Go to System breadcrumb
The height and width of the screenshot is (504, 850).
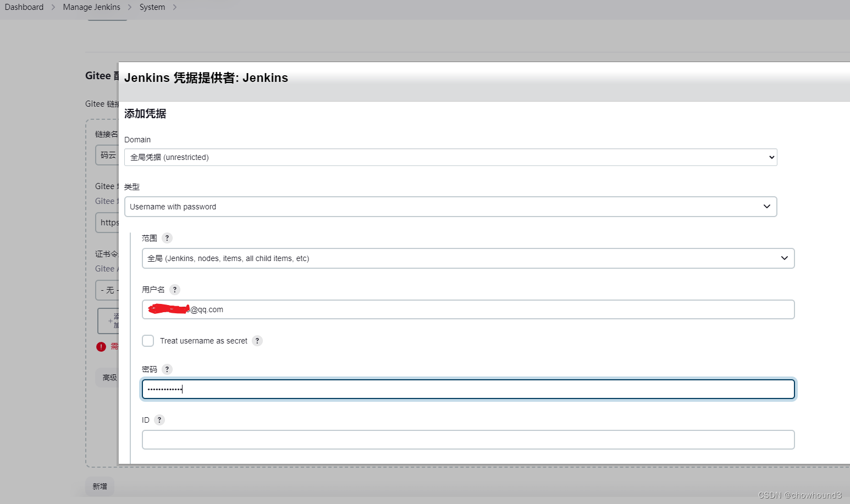point(152,7)
